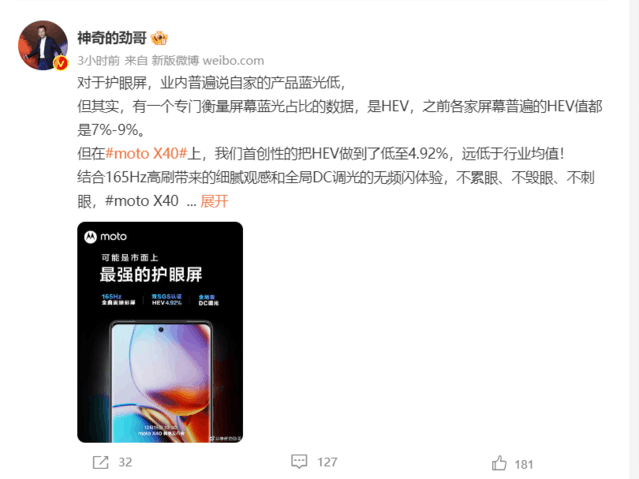This screenshot has width=639, height=479.
Task: Open comments via the speech bubble icon
Action: tap(299, 461)
